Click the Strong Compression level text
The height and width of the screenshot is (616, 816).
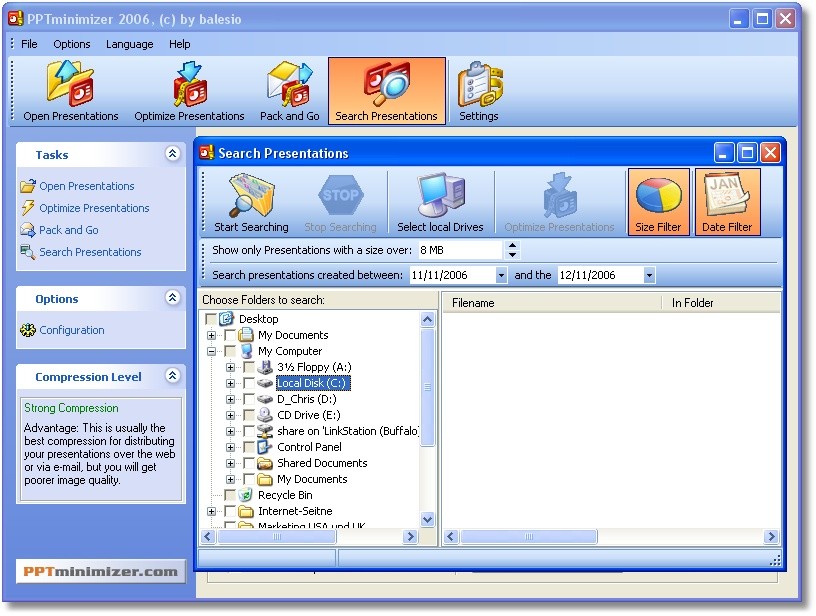pyautogui.click(x=71, y=408)
